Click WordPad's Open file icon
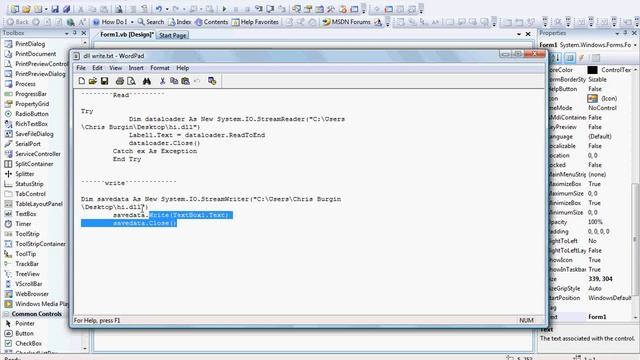Image resolution: width=640 pixels, height=360 pixels. tap(93, 81)
